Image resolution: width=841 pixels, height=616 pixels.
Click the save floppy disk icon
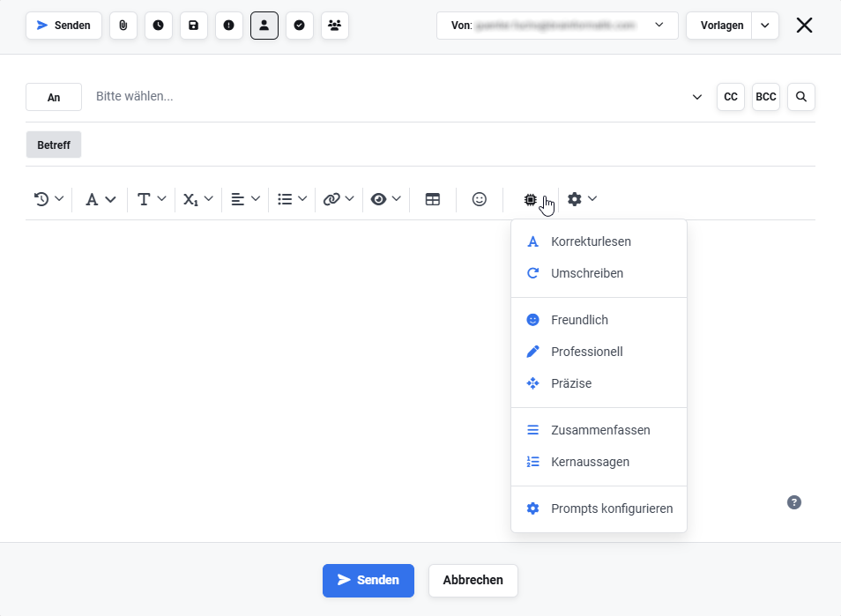click(194, 26)
